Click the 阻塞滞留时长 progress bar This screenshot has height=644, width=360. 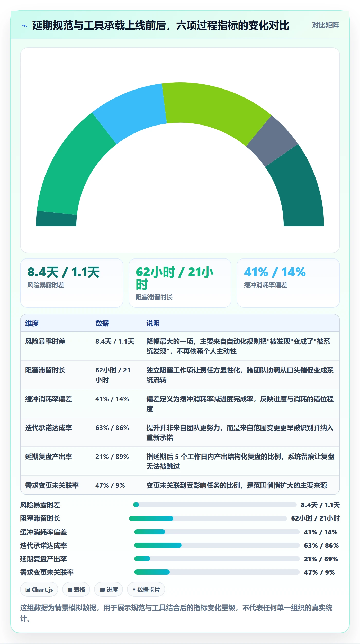click(x=208, y=518)
